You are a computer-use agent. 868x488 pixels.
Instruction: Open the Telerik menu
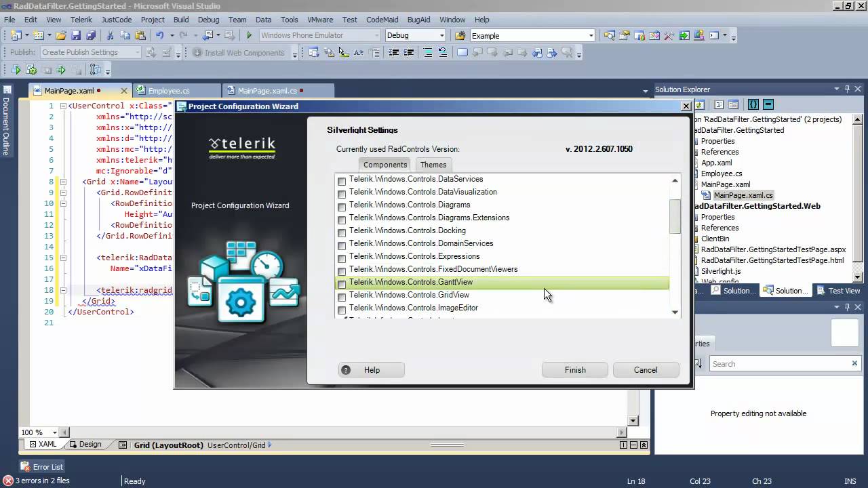pyautogui.click(x=81, y=20)
